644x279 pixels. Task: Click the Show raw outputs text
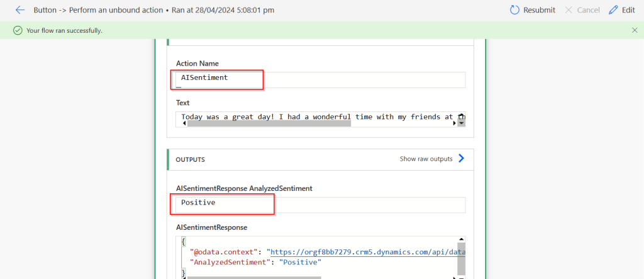(426, 159)
